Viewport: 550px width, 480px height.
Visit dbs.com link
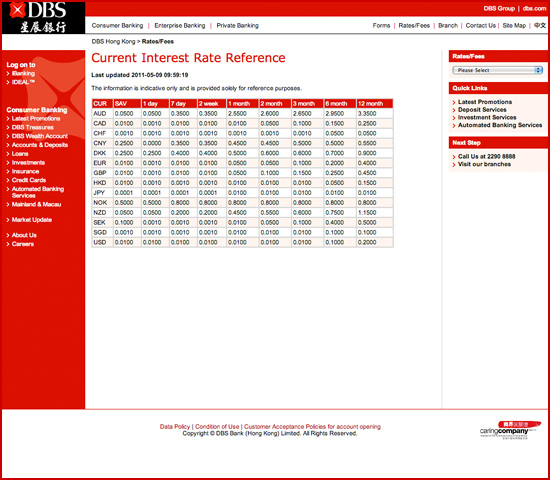click(534, 8)
